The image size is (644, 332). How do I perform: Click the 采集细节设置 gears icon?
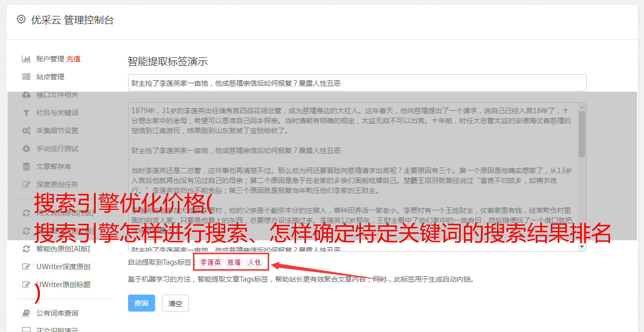click(26, 131)
